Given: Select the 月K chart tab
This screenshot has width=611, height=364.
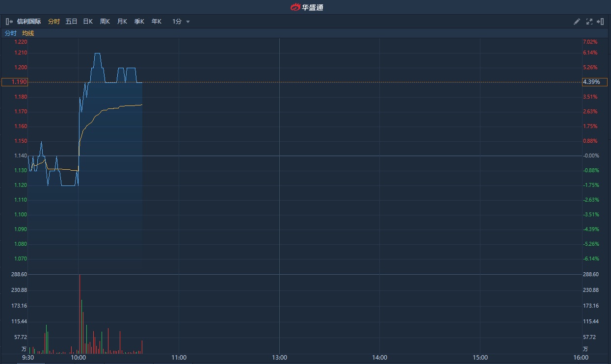Looking at the screenshot, I should coord(122,22).
